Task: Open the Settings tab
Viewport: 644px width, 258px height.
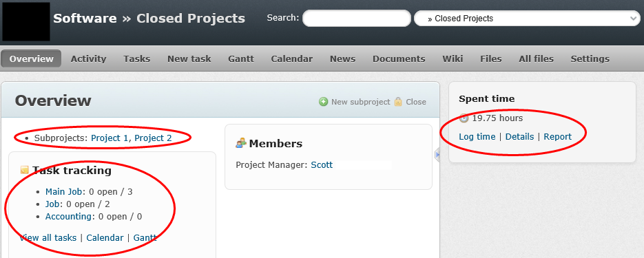Action: tap(590, 58)
